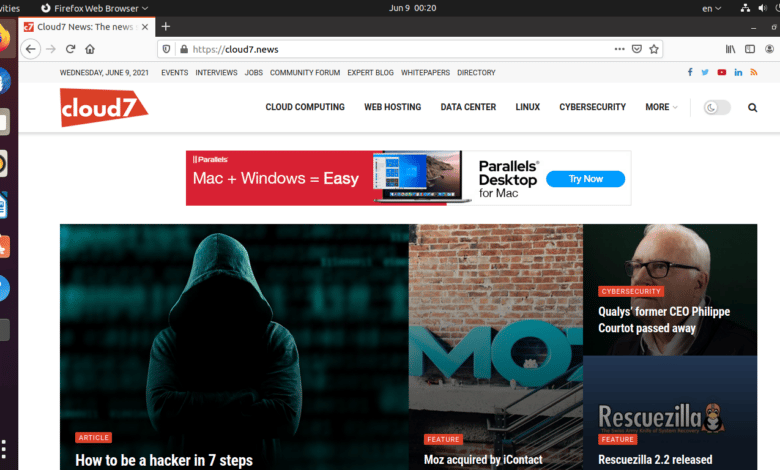Open the Firefox Library icon
The image size is (780, 470).
(730, 49)
